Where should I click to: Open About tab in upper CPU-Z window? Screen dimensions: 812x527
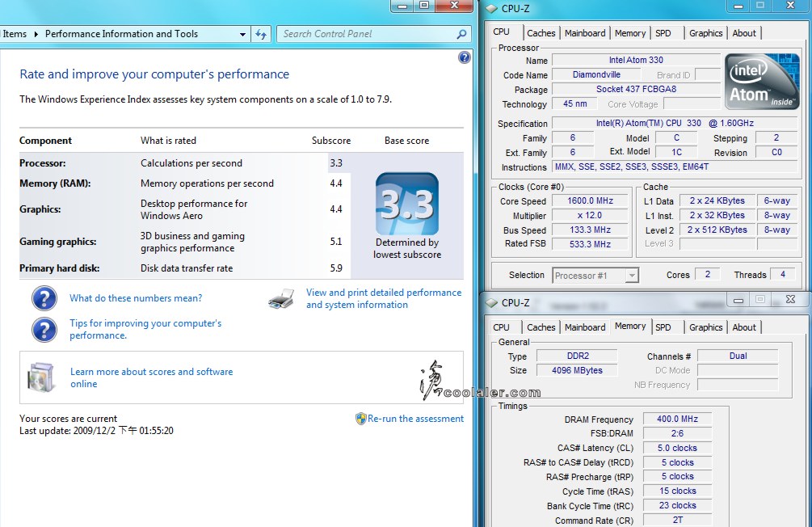pos(743,33)
